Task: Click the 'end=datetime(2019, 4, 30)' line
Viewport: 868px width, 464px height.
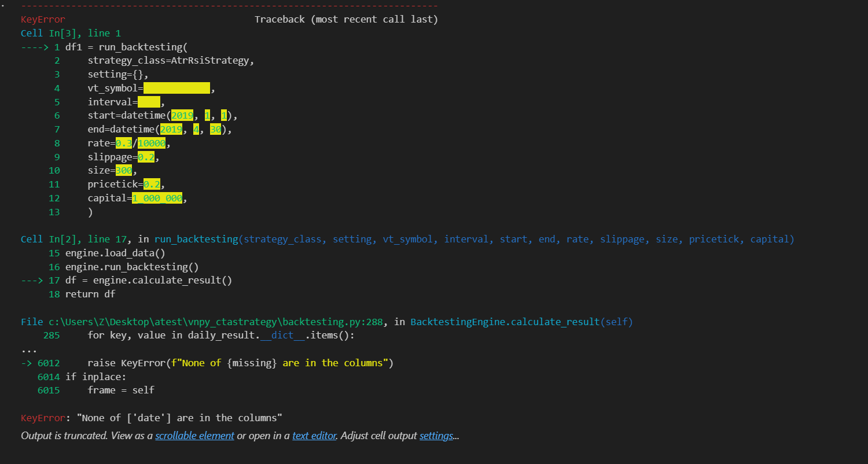Action: click(160, 130)
